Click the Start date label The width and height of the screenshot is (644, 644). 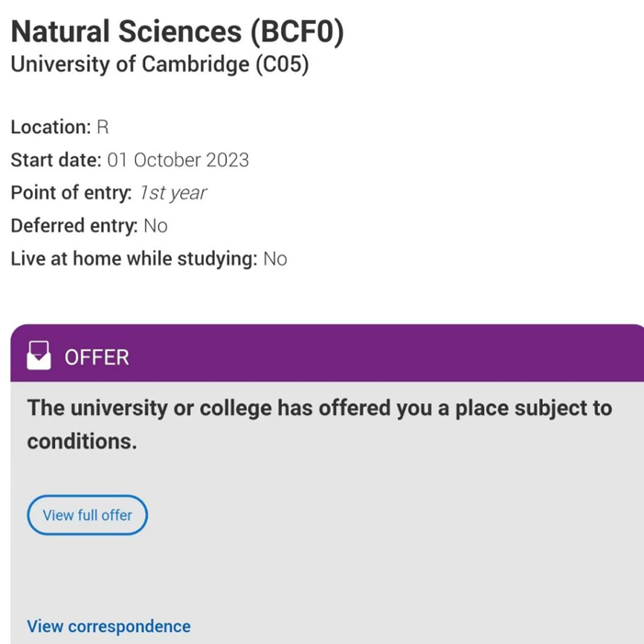55,160
